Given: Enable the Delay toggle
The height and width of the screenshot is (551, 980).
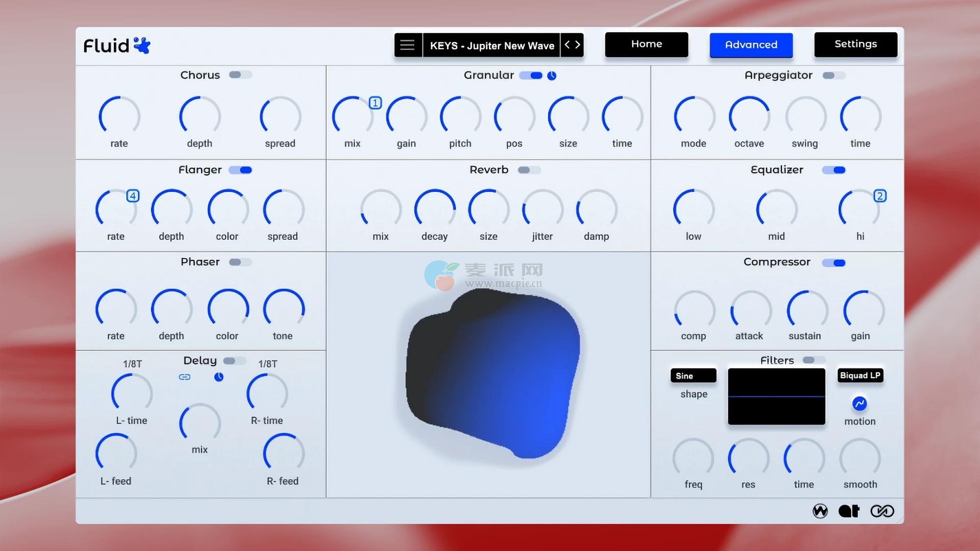Looking at the screenshot, I should pyautogui.click(x=234, y=361).
